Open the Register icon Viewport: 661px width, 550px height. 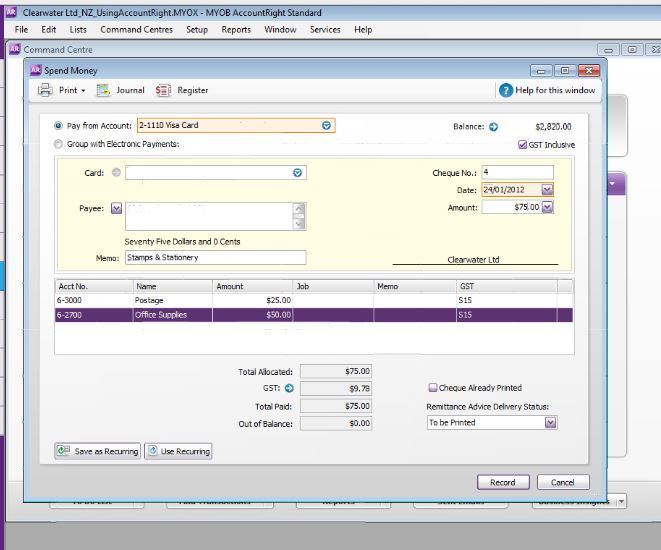coord(163,90)
